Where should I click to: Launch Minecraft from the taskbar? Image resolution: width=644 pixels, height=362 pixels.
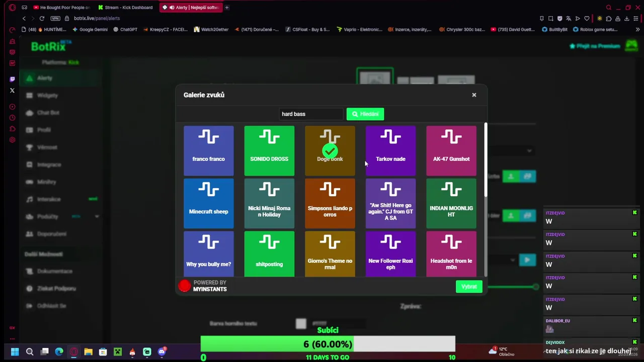tap(118, 352)
